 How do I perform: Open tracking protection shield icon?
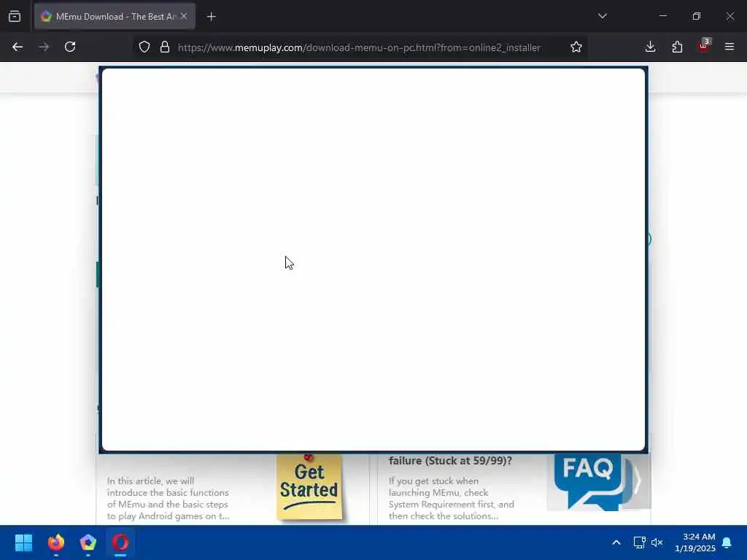pos(144,47)
